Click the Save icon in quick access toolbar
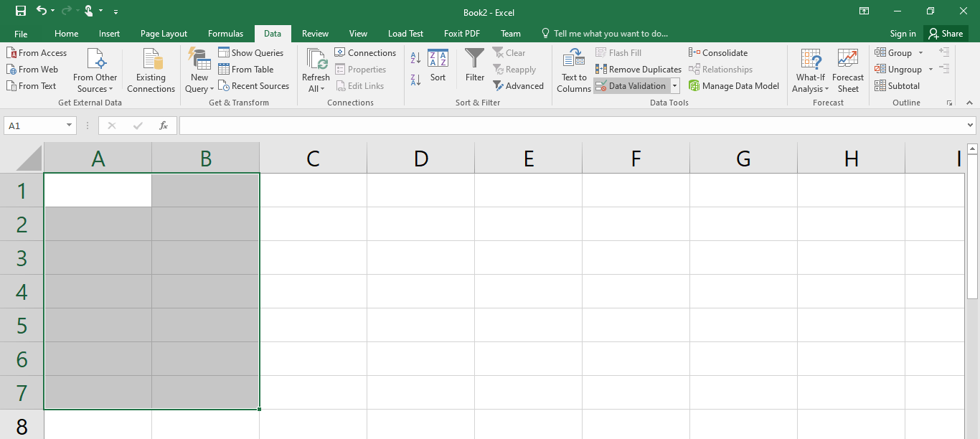 (21, 11)
